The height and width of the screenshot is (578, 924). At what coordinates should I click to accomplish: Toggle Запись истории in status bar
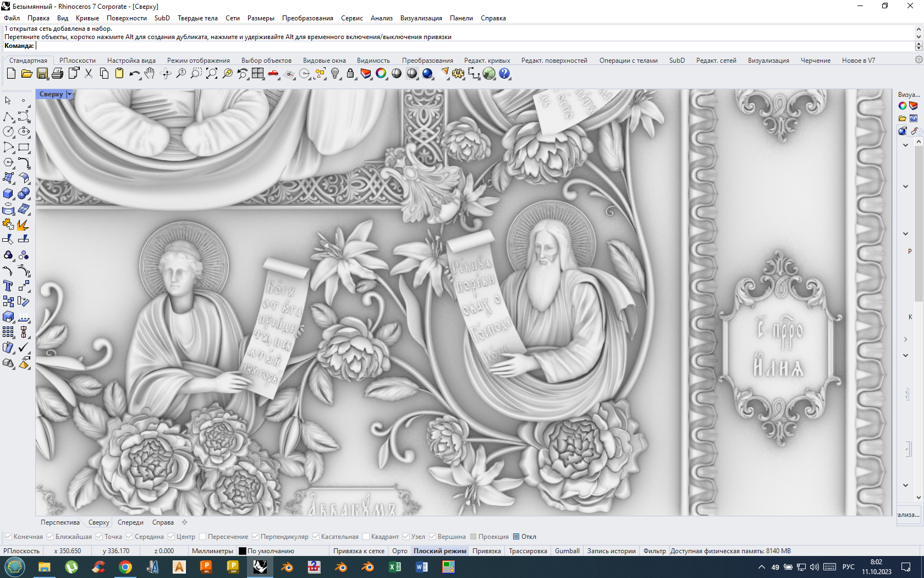(611, 551)
